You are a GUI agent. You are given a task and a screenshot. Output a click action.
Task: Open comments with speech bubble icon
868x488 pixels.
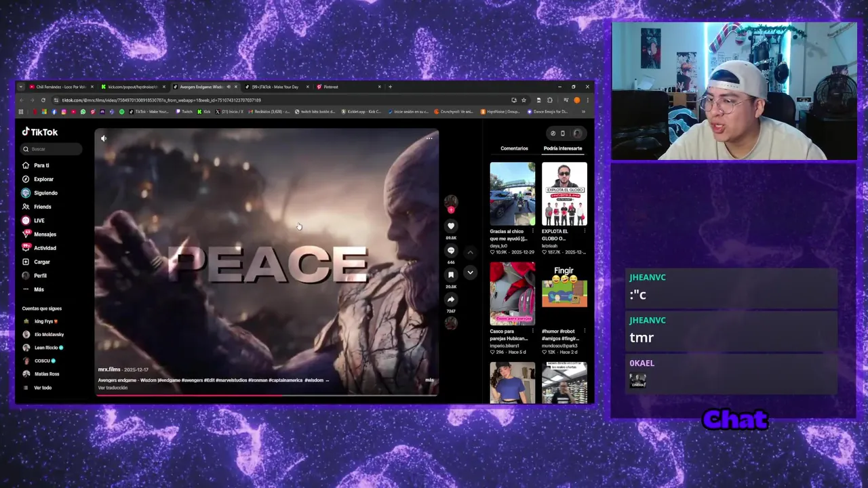pos(451,251)
